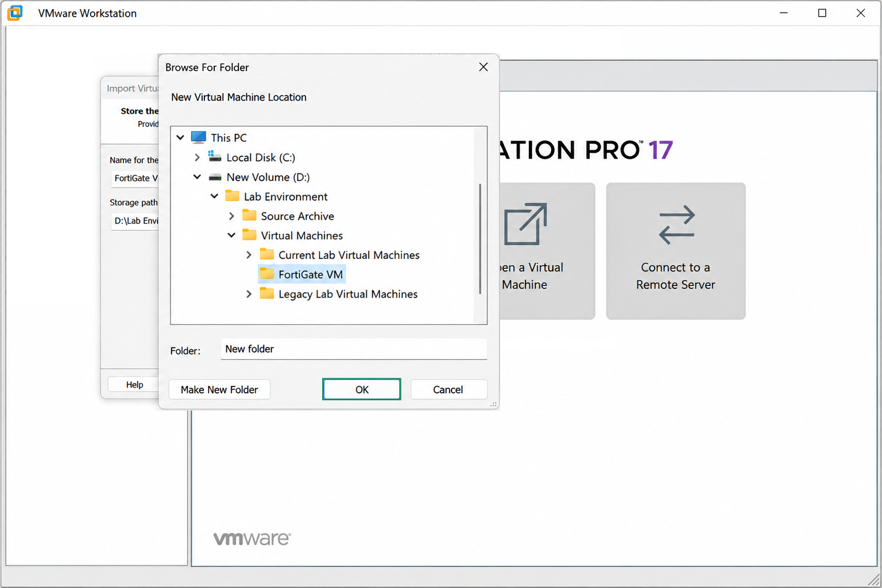Image resolution: width=882 pixels, height=588 pixels.
Task: Click the New Volume (D:) drive icon
Action: pyautogui.click(x=215, y=177)
